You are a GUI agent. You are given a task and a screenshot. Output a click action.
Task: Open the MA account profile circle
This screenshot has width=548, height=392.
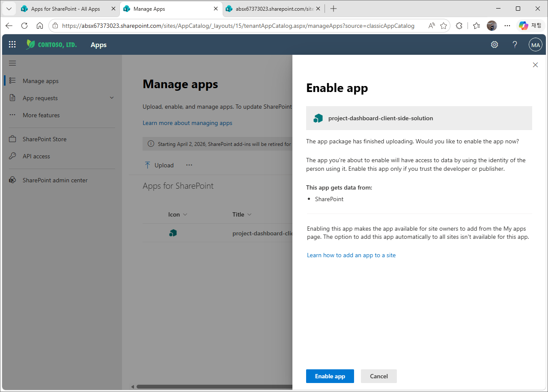pyautogui.click(x=536, y=45)
